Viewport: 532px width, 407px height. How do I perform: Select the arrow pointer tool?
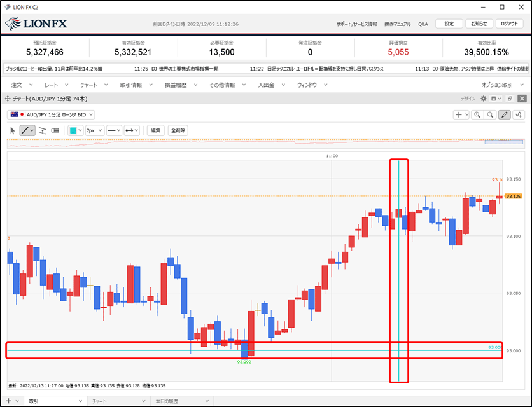click(13, 130)
